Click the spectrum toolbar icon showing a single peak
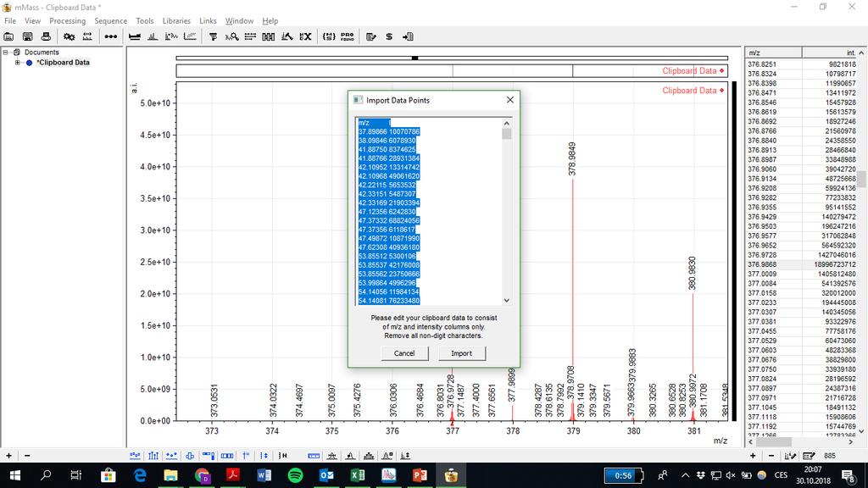 (350, 455)
